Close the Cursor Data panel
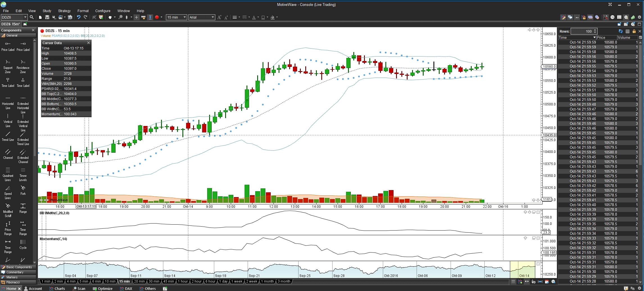Viewport: 644px width, 291px height. tap(89, 43)
